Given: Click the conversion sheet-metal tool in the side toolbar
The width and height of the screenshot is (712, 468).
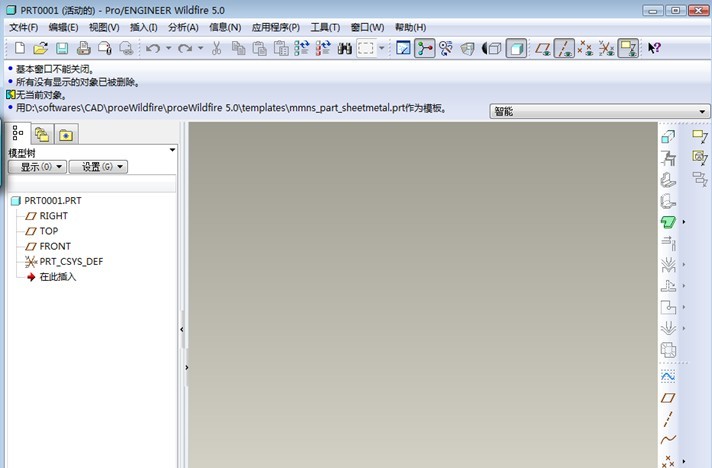Looking at the screenshot, I should point(668,137).
